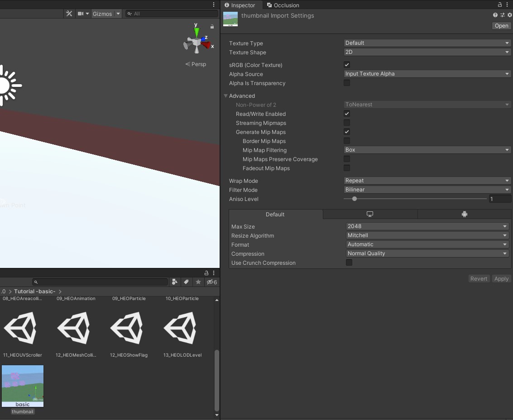Click the Open button for the texture

pyautogui.click(x=501, y=25)
